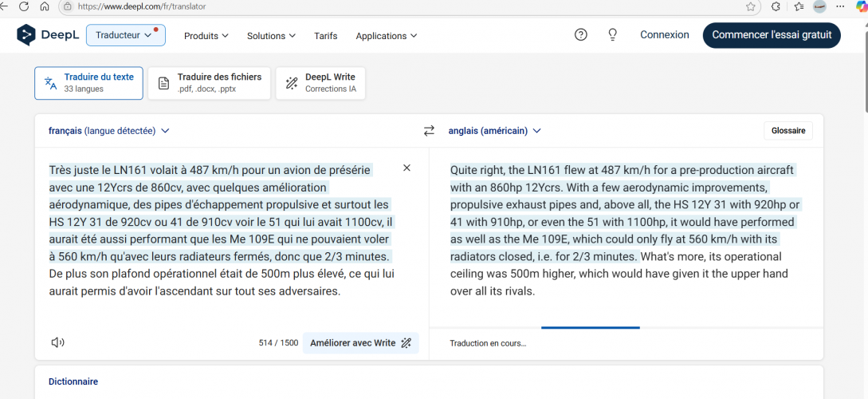The height and width of the screenshot is (399, 868).
Task: Click the Glossaire button
Action: (788, 131)
